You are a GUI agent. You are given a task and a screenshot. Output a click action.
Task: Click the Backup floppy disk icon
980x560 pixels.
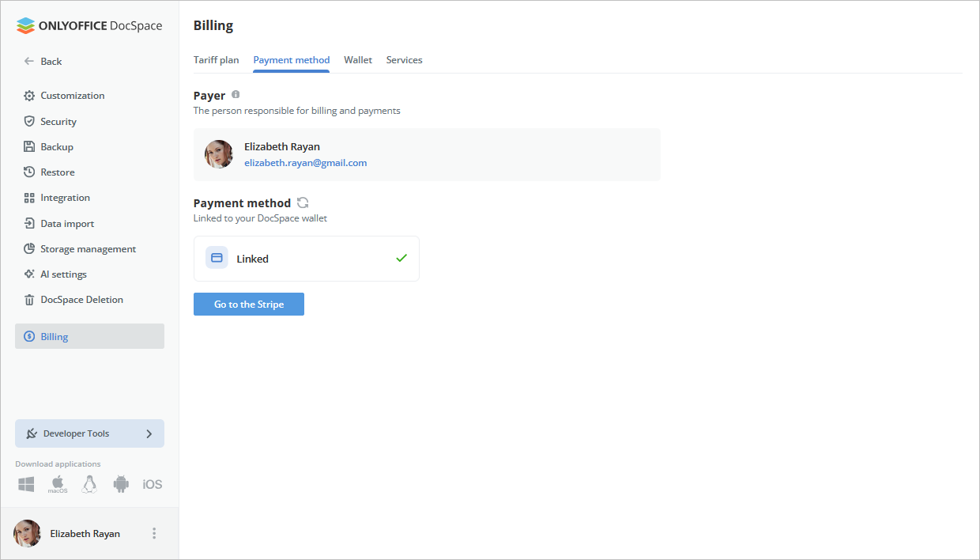pyautogui.click(x=29, y=146)
